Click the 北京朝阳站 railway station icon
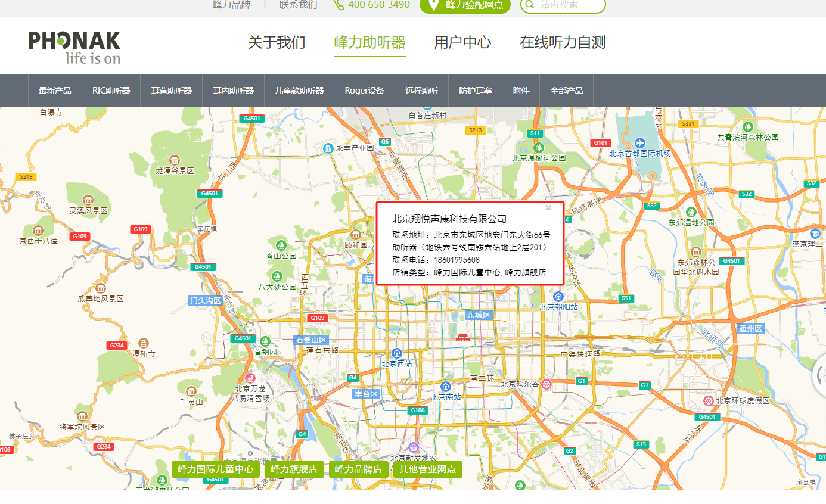 click(558, 297)
